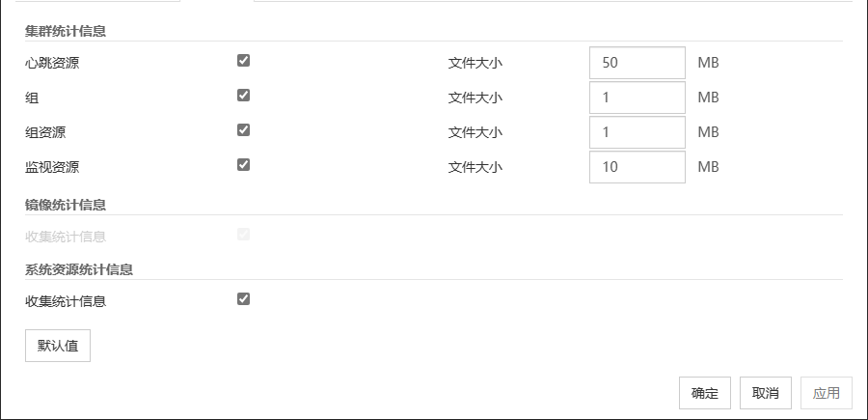
Task: Click the 集群统计信息 section heading
Action: tap(66, 31)
